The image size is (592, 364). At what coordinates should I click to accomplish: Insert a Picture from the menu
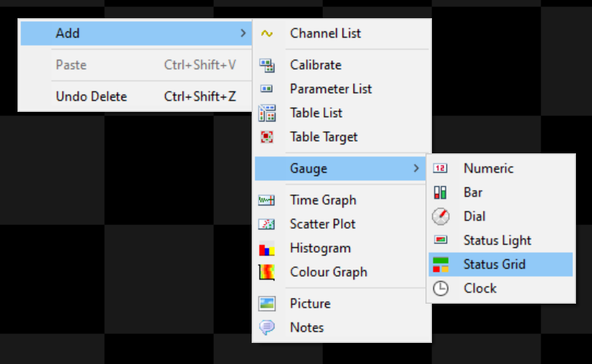coord(310,304)
